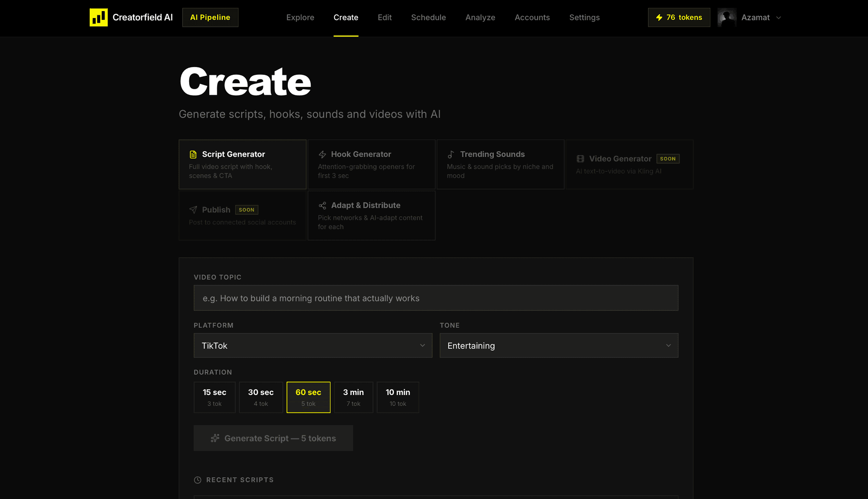Screen dimensions: 868x499
Task: Click the clock icon beside Recent Scripts
Action: click(x=197, y=480)
